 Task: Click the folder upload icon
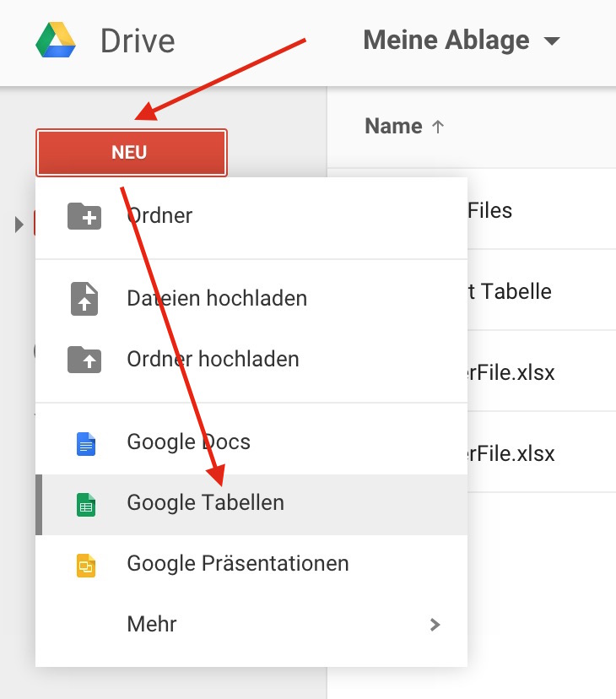[x=84, y=360]
